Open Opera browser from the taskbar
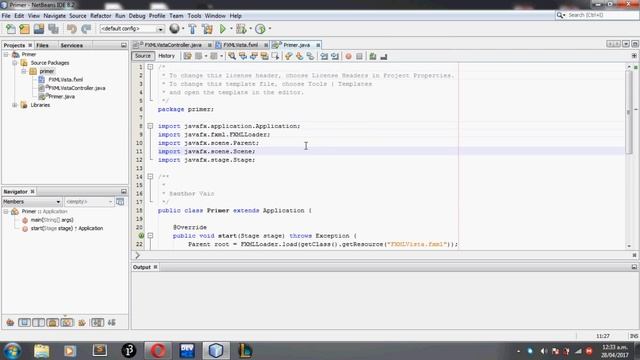 pos(158,351)
